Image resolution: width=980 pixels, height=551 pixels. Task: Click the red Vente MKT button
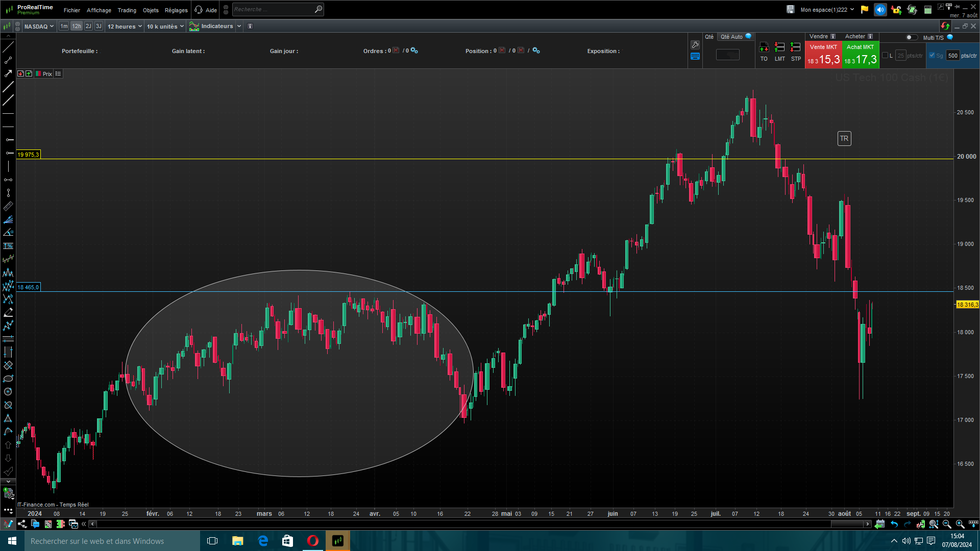[x=823, y=55]
